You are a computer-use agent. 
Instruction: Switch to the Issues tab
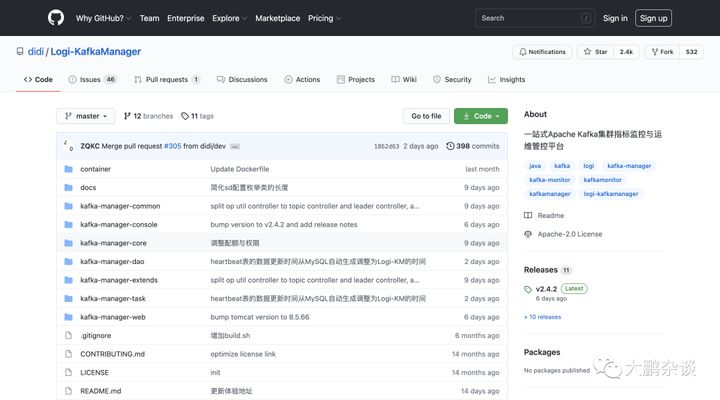(92, 79)
